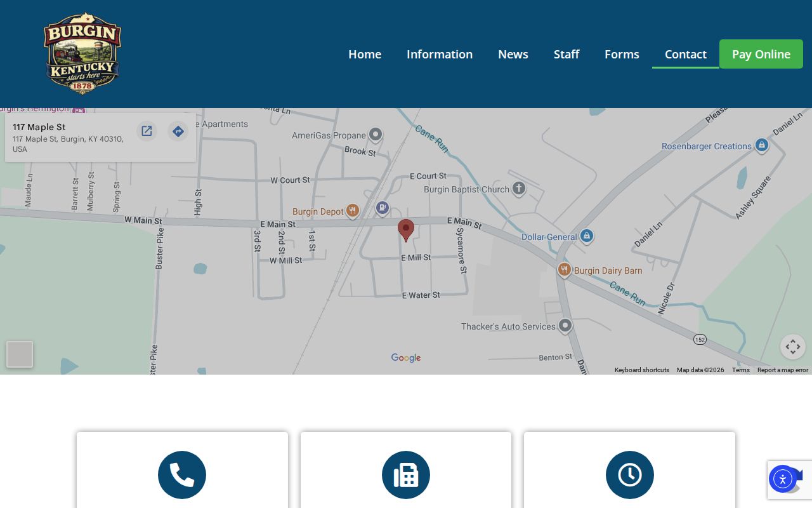Click the Pay Online button
The width and height of the screenshot is (812, 508).
click(761, 54)
